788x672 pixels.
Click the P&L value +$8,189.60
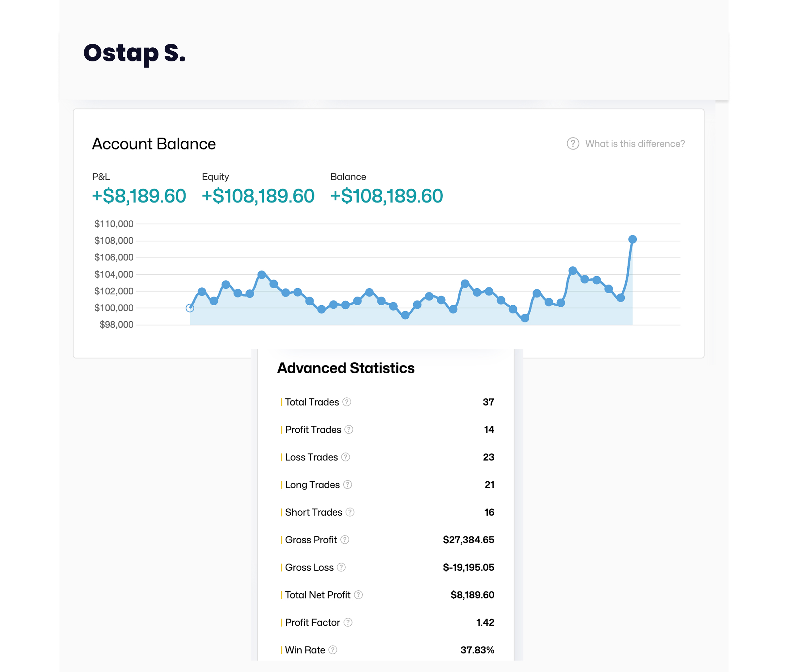(x=139, y=196)
